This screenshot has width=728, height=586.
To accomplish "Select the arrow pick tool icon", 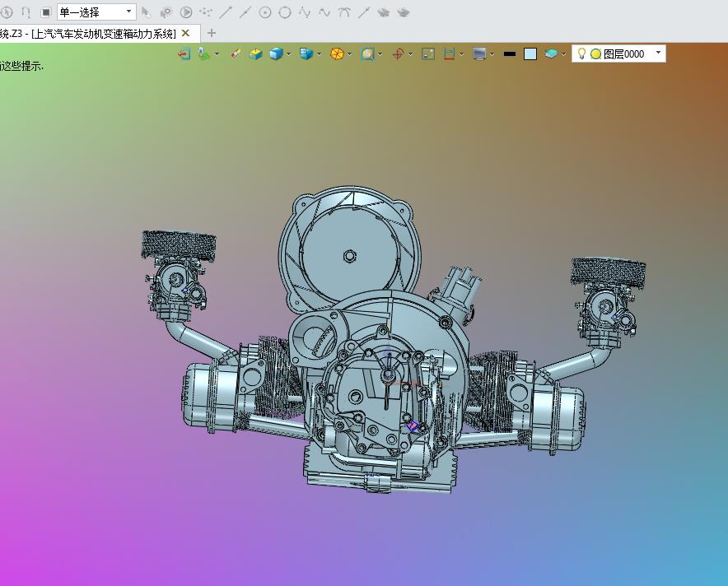I will pos(146,12).
